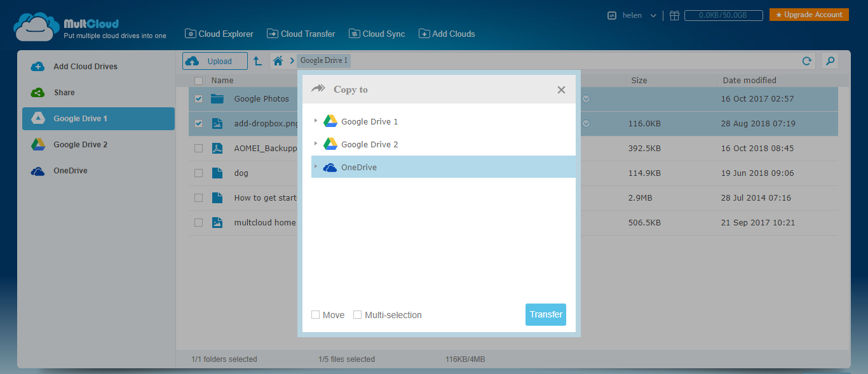This screenshot has width=868, height=374.
Task: Check the How to get started checkbox
Action: (198, 198)
